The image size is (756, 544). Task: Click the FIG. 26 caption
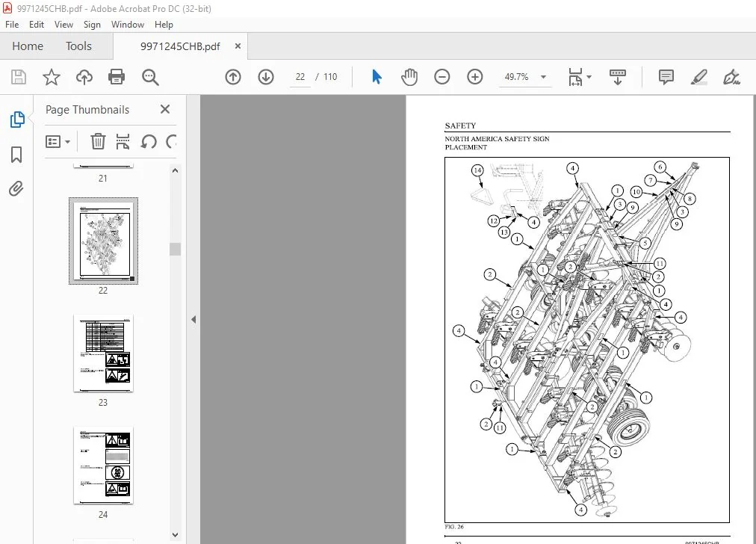point(454,527)
